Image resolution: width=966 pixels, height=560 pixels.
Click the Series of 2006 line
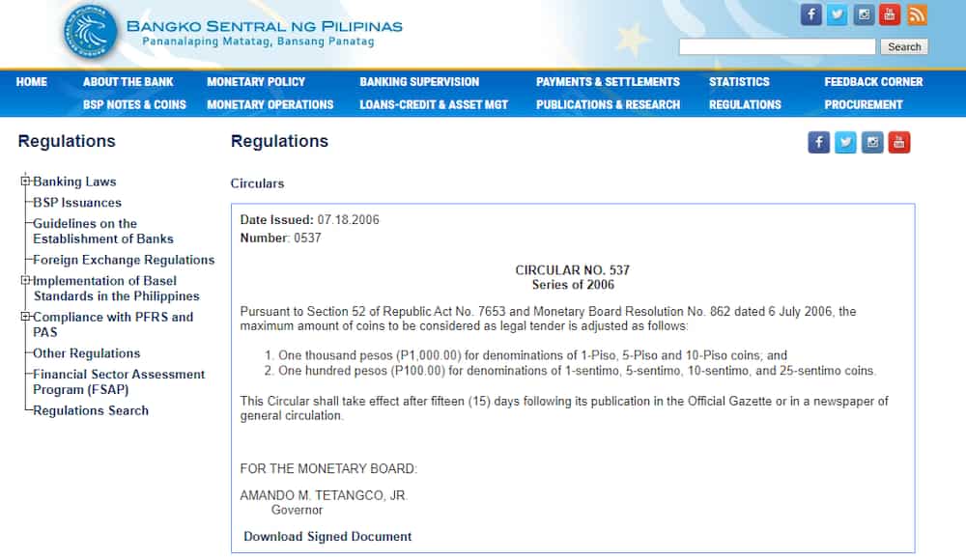point(573,285)
